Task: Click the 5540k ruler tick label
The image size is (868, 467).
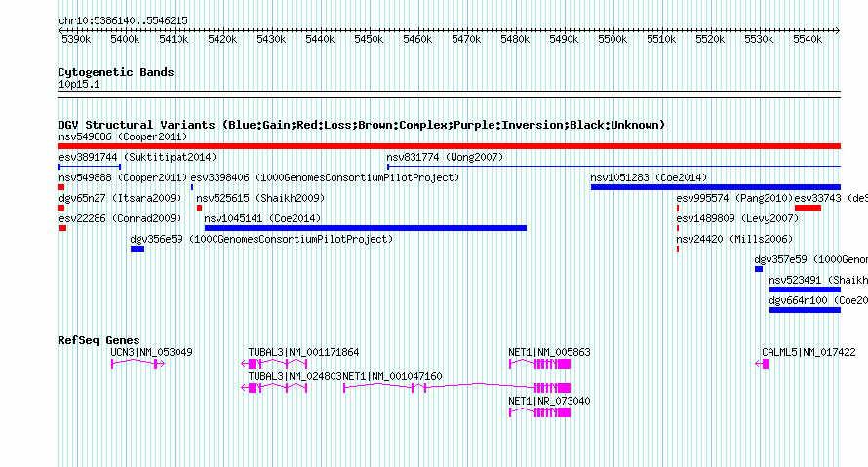Action: [807, 39]
